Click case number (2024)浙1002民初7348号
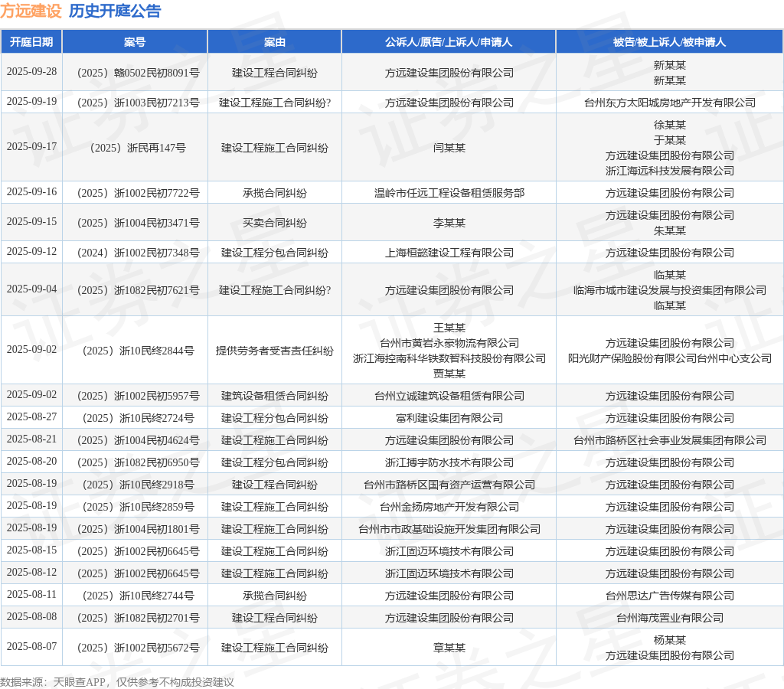Viewport: 784px width, 689px height. tap(138, 253)
